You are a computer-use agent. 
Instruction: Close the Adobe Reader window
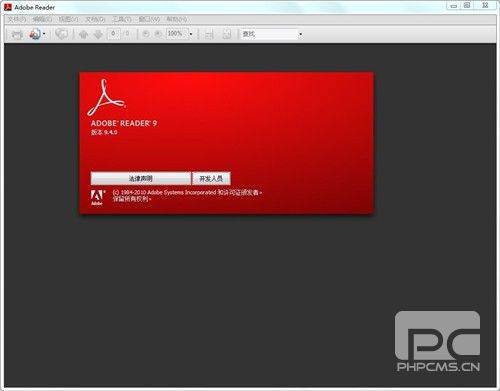pos(485,6)
